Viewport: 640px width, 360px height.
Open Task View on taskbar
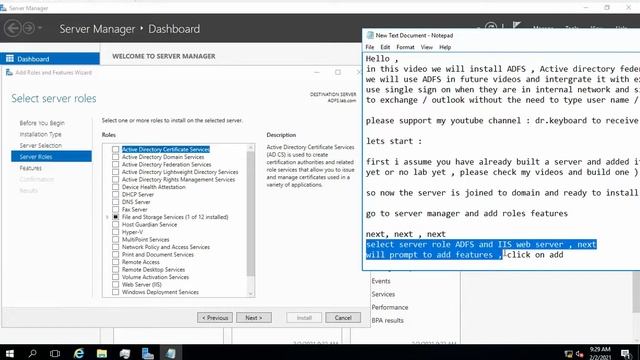pyautogui.click(x=55, y=353)
